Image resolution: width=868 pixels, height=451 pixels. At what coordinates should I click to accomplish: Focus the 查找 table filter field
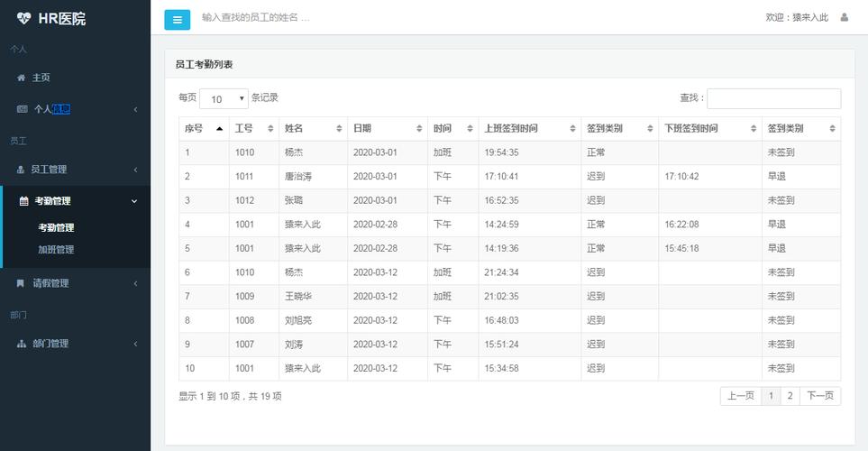[x=774, y=98]
